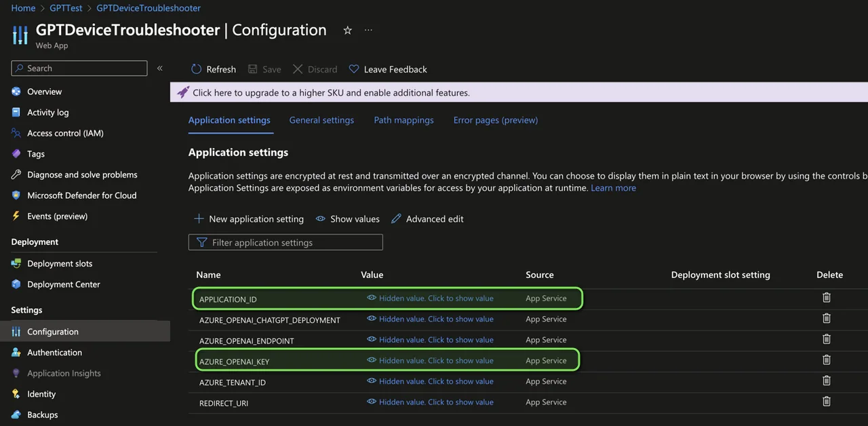868x426 pixels.
Task: Sort by the Value column header
Action: [x=372, y=275]
